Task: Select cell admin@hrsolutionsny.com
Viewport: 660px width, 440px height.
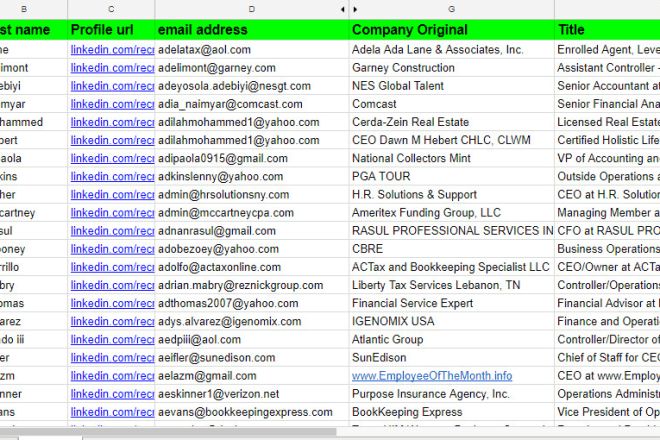Action: tap(252, 195)
